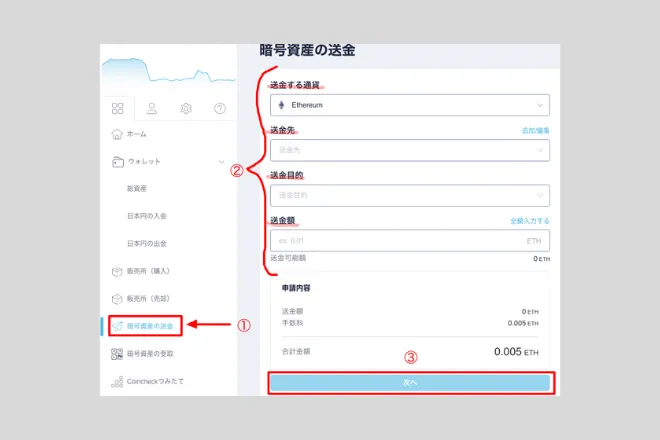Open the user account tab icon

pyautogui.click(x=152, y=109)
